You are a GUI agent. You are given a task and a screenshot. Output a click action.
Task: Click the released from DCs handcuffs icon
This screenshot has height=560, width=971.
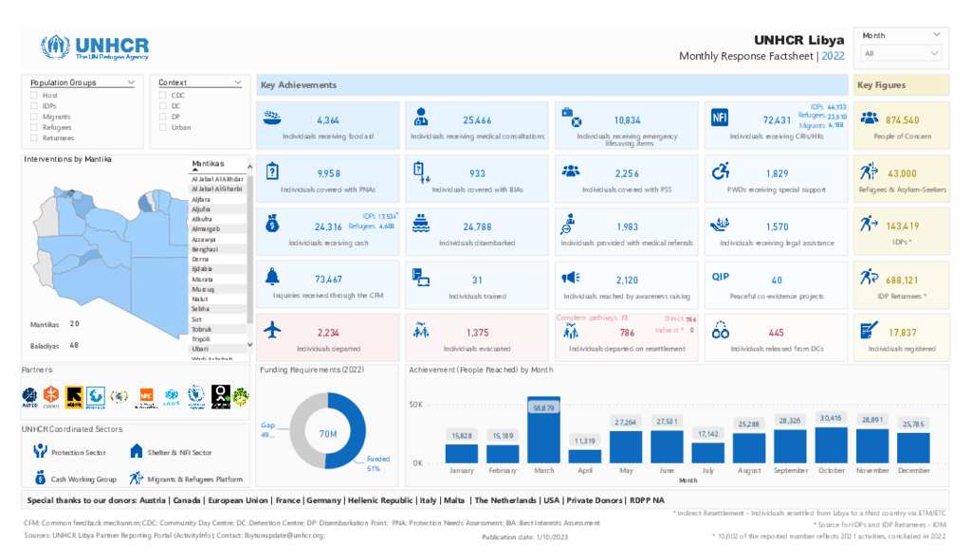pyautogui.click(x=721, y=330)
